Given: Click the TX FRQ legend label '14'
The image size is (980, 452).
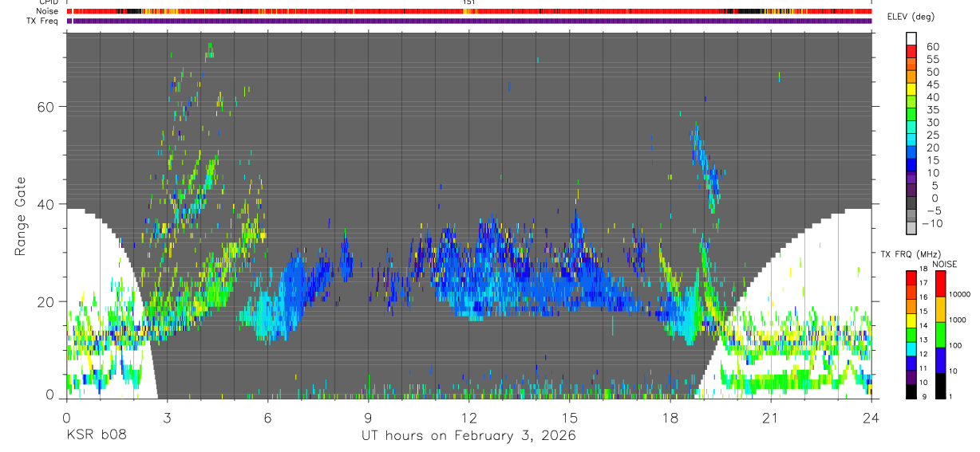Looking at the screenshot, I should [x=923, y=325].
